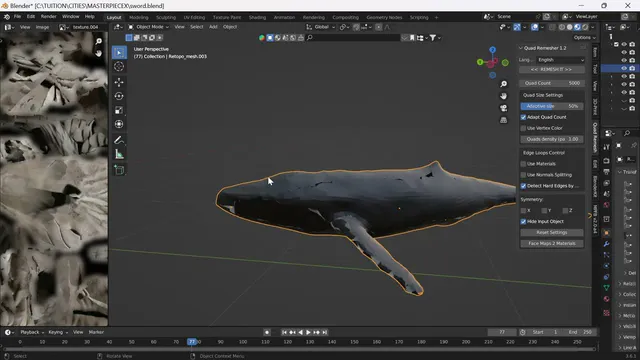Uncheck Hide Input Object
The image size is (640, 360).
(x=523, y=222)
